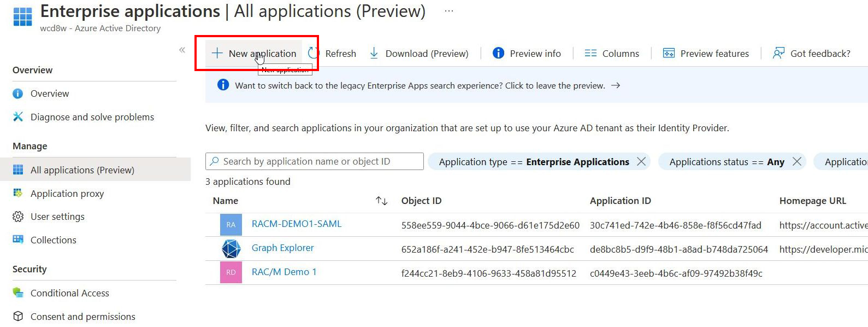868x327 pixels.
Task: Click the Collections icon in sidebar
Action: [x=18, y=240]
